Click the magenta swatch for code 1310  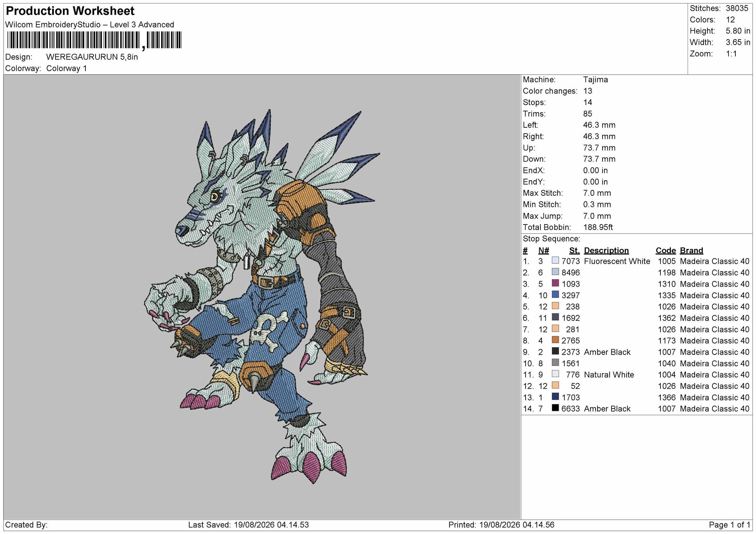555,283
